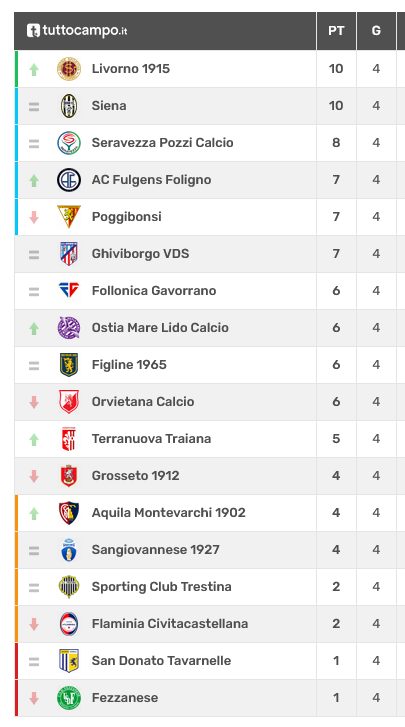Sort table by G column header
Screen dimensions: 405x727
pyautogui.click(x=376, y=31)
